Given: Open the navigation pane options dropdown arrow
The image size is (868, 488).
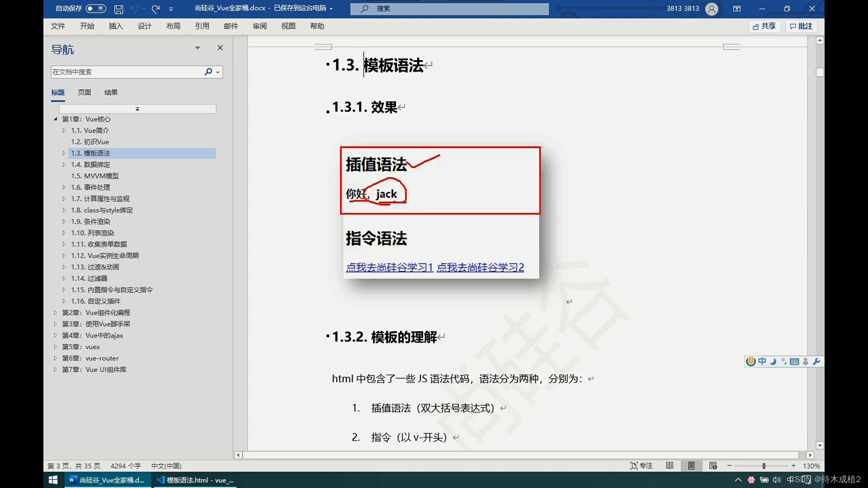Looking at the screenshot, I should pos(198,48).
